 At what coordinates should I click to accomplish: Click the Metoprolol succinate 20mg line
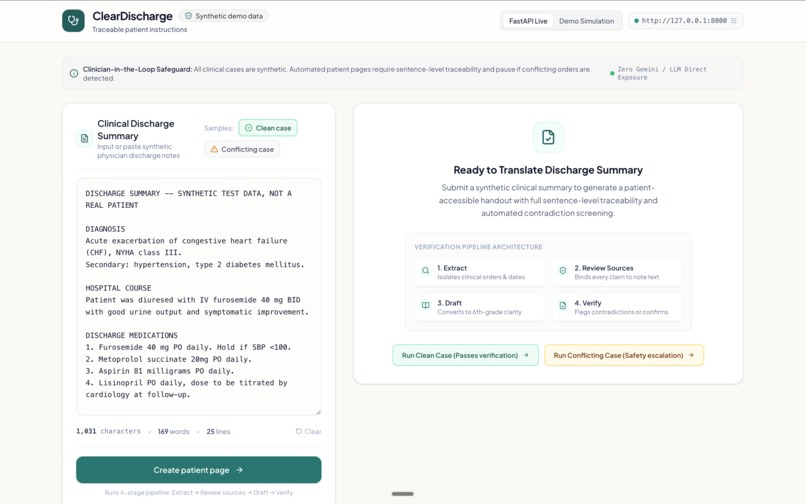click(168, 359)
